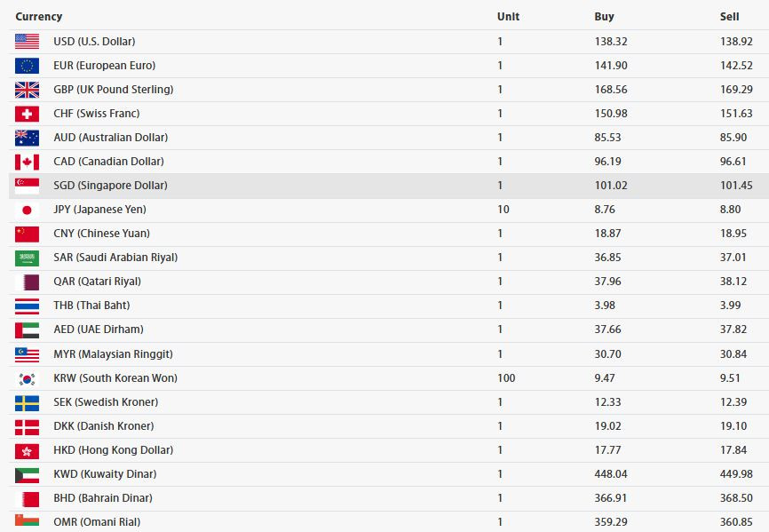Click the South Korean flag icon

[27, 378]
